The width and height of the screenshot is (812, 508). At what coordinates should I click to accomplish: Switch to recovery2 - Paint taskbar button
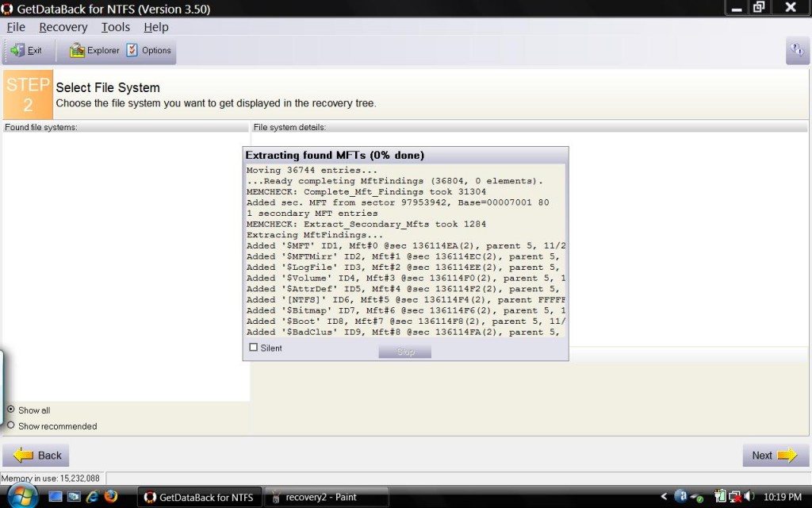coord(326,497)
